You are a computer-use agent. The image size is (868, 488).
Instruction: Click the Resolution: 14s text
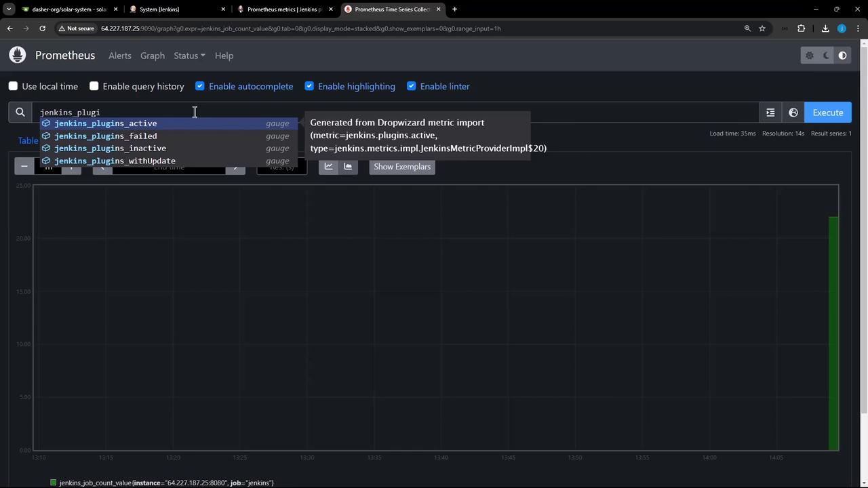click(783, 134)
